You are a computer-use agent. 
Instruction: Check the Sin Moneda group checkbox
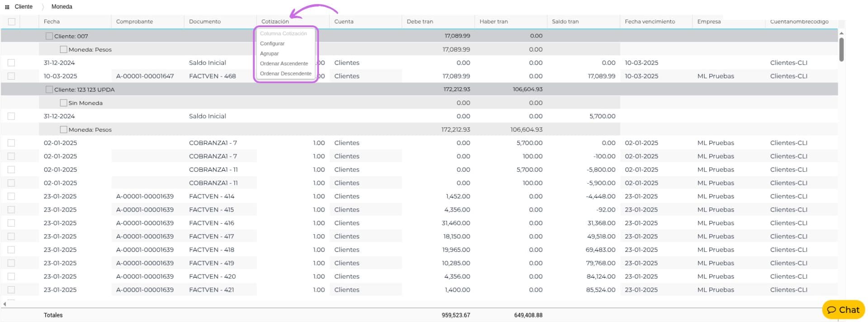coord(63,103)
